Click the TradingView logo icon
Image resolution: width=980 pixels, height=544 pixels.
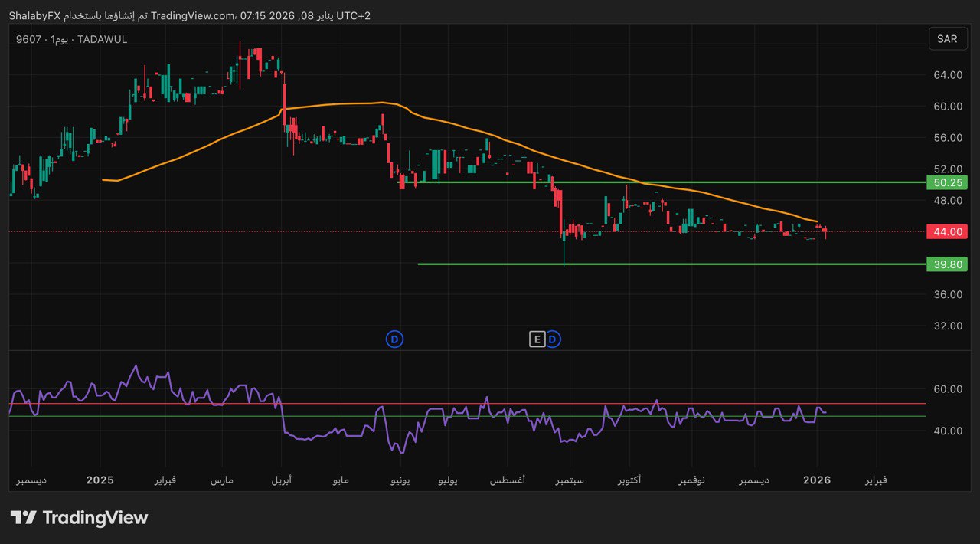pos(24,518)
